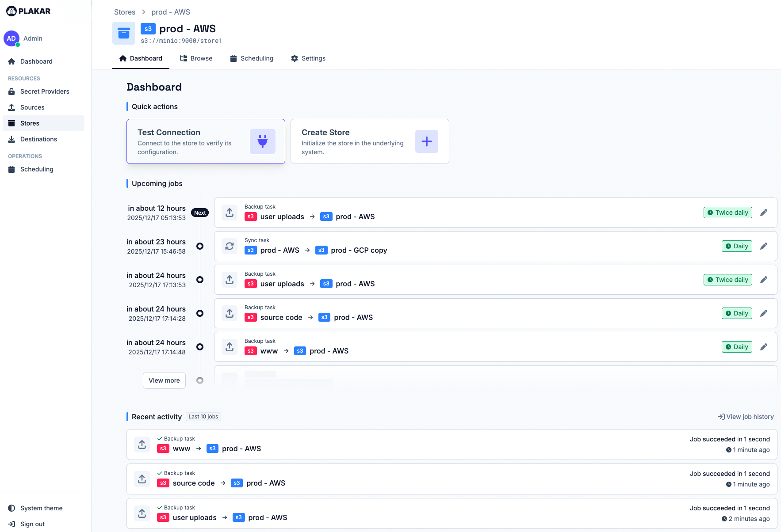
Task: Open the Admin avatar profile
Action: point(11,38)
